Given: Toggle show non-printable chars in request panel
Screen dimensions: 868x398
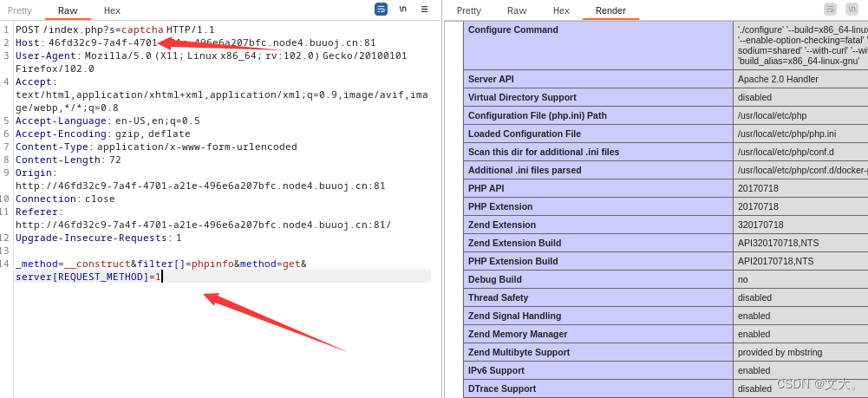Looking at the screenshot, I should coord(403,10).
